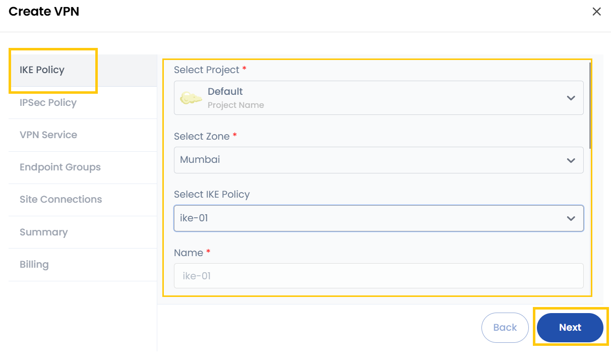Select the IKE Policy step
This screenshot has height=364, width=611.
coord(42,70)
